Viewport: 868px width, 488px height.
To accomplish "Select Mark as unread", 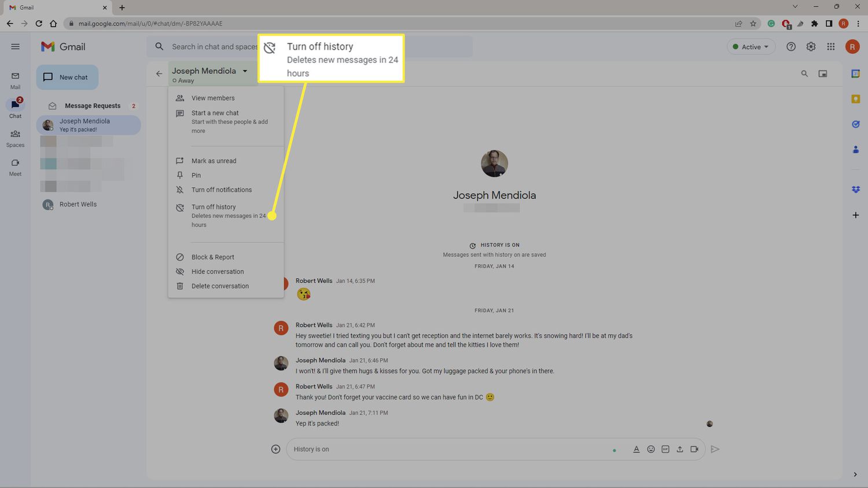I will click(x=226, y=161).
